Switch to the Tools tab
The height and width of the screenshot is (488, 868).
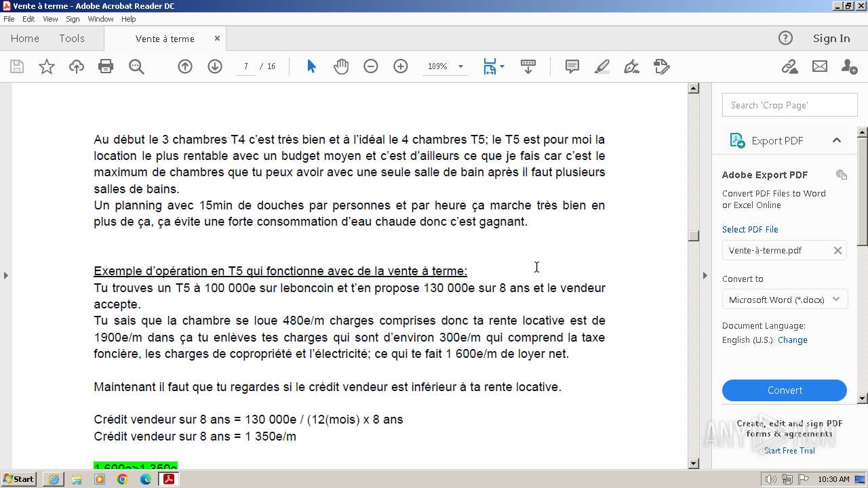pos(72,39)
